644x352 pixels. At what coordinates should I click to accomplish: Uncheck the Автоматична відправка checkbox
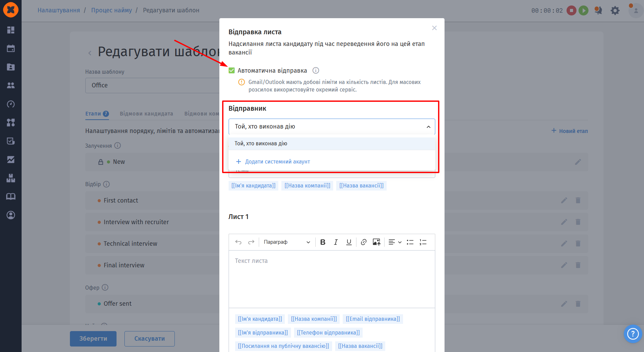[x=232, y=71]
